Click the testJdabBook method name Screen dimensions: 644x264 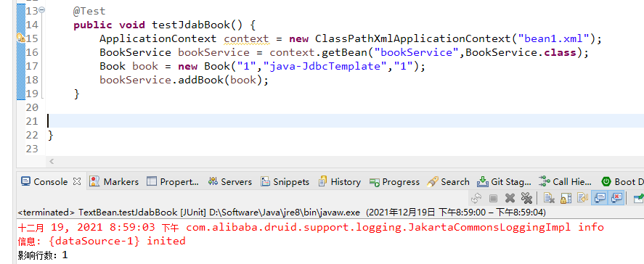click(x=191, y=25)
